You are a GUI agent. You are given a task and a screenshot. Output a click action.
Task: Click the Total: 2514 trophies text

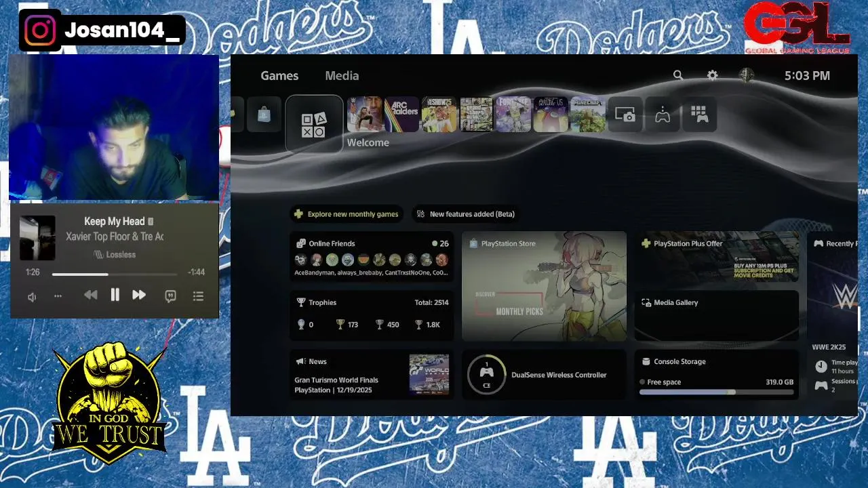point(431,302)
